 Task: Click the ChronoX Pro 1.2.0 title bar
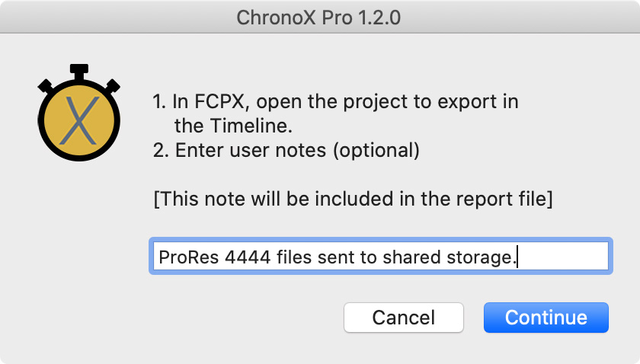[x=320, y=18]
